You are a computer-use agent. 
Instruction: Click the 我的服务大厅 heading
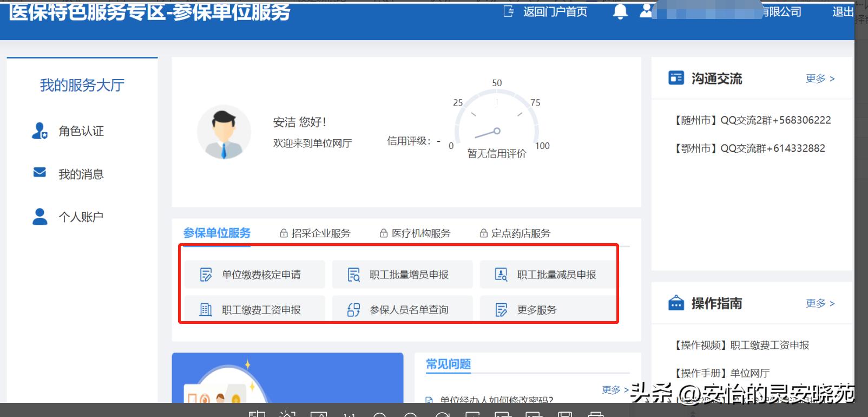pos(82,85)
